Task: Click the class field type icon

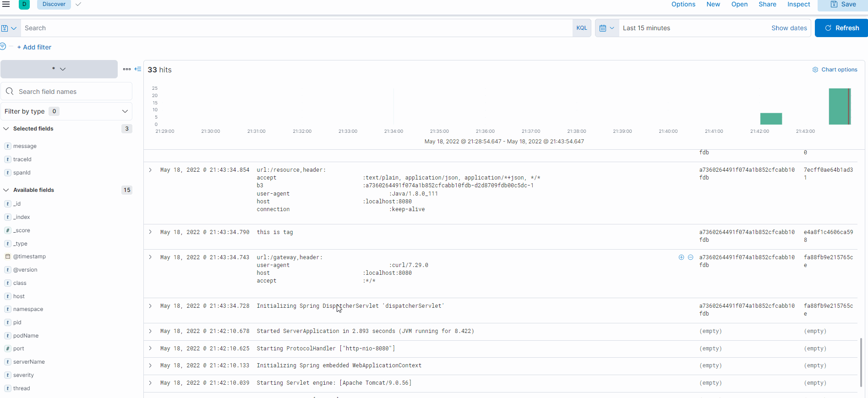Action: (x=8, y=283)
